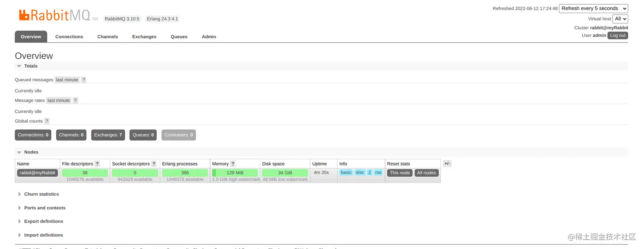The width and height of the screenshot is (644, 249).
Task: Show help for Socket descriptors column
Action: pos(154,164)
